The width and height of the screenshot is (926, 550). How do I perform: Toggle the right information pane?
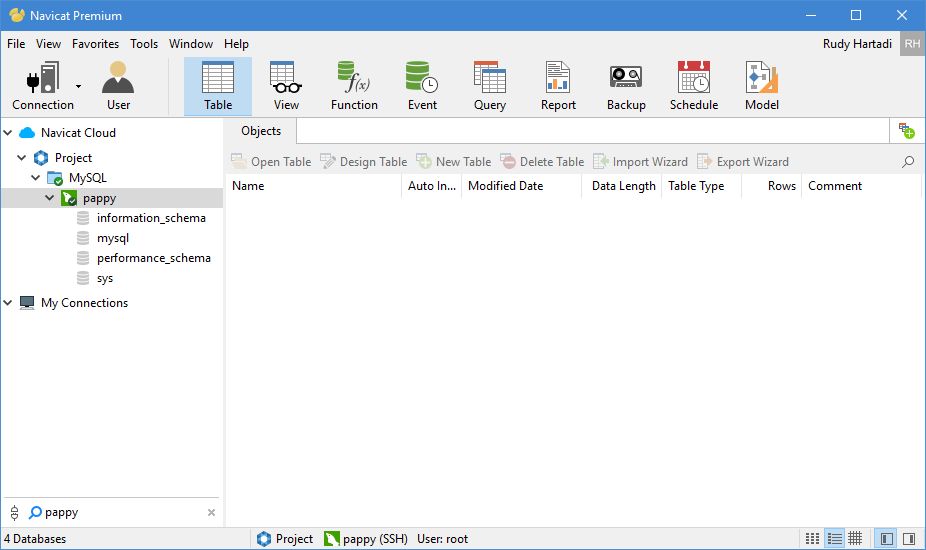(909, 539)
